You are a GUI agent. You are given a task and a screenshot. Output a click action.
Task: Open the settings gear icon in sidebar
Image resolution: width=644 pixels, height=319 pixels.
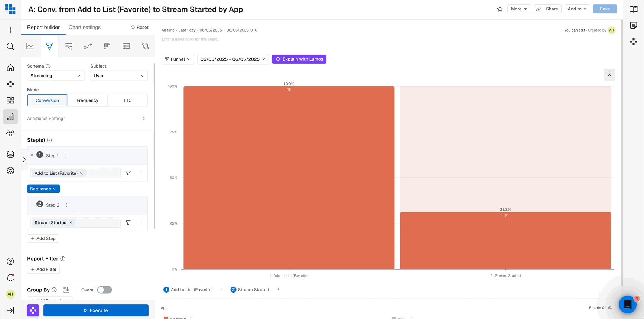click(10, 171)
